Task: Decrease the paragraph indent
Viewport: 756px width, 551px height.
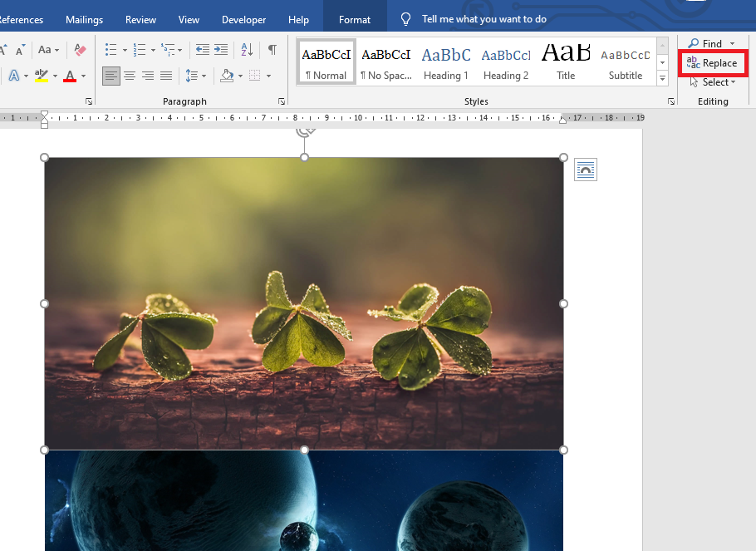Action: 203,50
